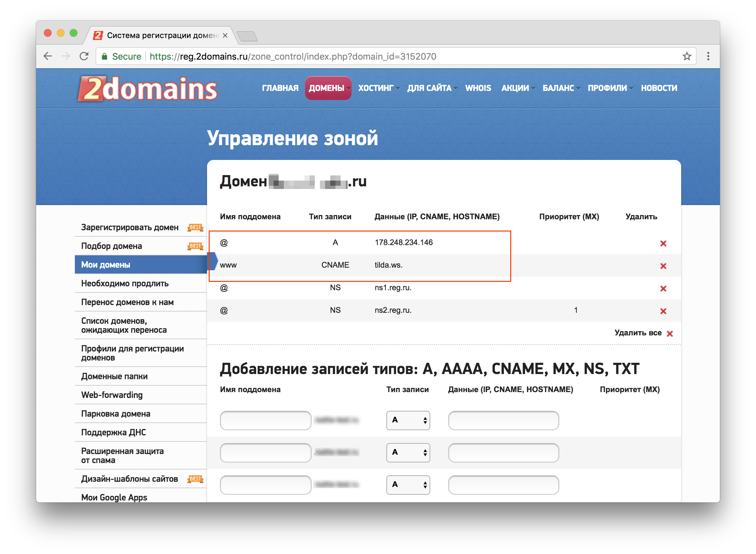Open Дизайн-шаблоны сайтов sidebar link
The width and height of the screenshot is (756, 554).
129,479
